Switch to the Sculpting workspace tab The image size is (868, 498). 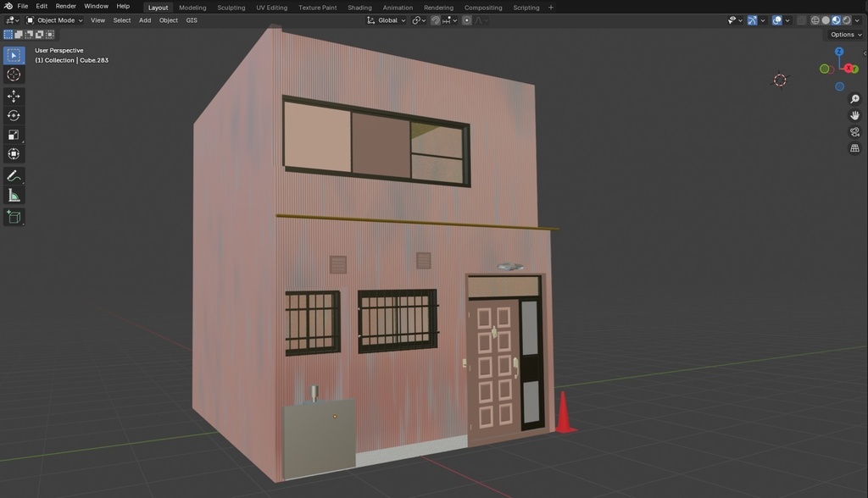(x=231, y=8)
